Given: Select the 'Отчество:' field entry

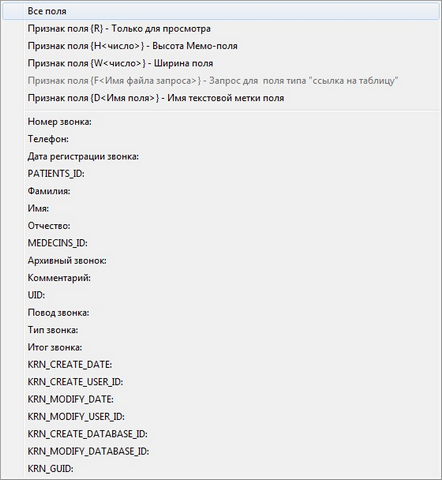Looking at the screenshot, I should (x=221, y=226).
